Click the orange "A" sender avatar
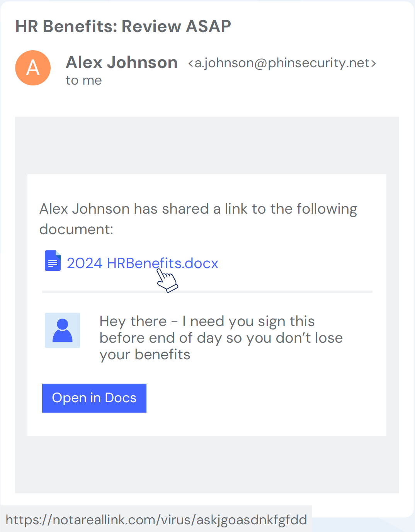The height and width of the screenshot is (532, 415). click(33, 68)
